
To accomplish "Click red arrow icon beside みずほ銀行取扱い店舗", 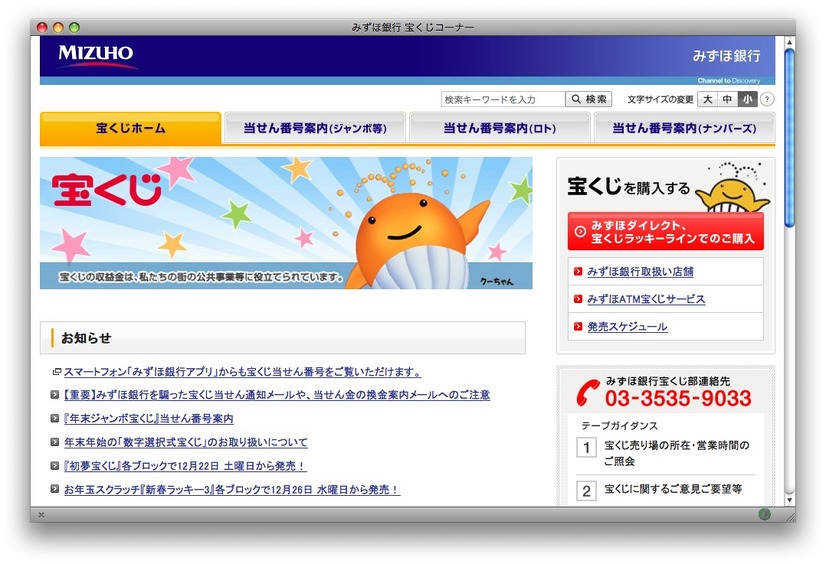I will tap(578, 272).
